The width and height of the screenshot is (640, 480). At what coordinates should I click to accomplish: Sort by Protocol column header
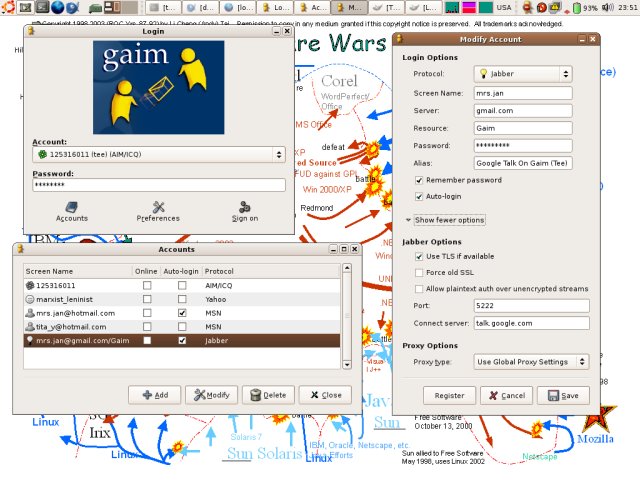pos(271,271)
